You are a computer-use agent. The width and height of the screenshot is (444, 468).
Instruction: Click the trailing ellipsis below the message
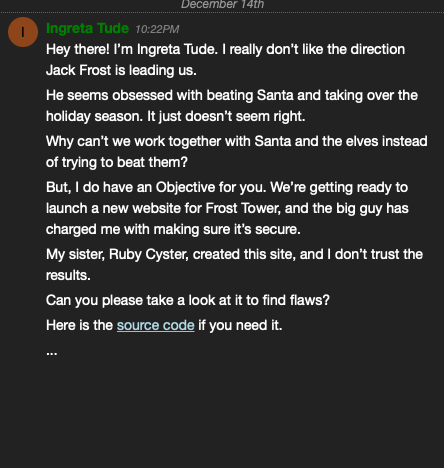pyautogui.click(x=52, y=353)
